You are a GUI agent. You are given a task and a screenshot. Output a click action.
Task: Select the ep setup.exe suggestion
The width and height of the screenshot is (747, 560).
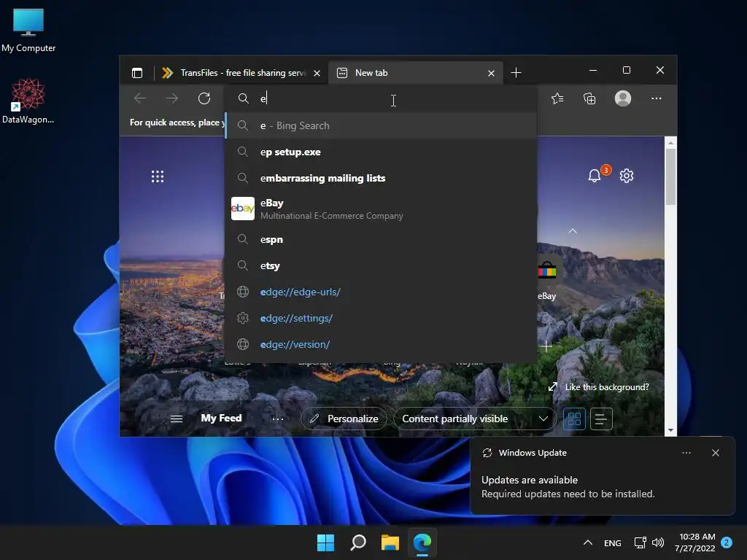[381, 152]
